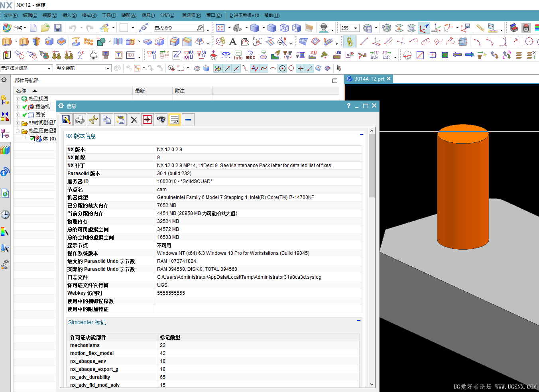Click the white color swatch box in toolbar
The image size is (539, 392).
point(124,28)
